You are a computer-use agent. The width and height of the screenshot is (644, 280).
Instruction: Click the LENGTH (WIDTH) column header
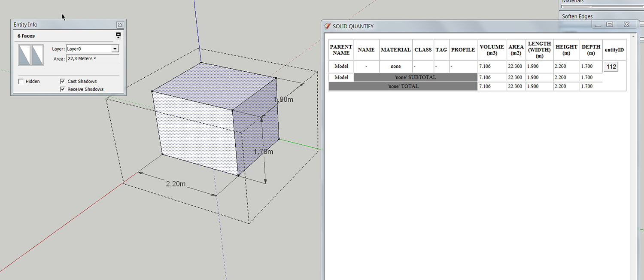pyautogui.click(x=540, y=50)
